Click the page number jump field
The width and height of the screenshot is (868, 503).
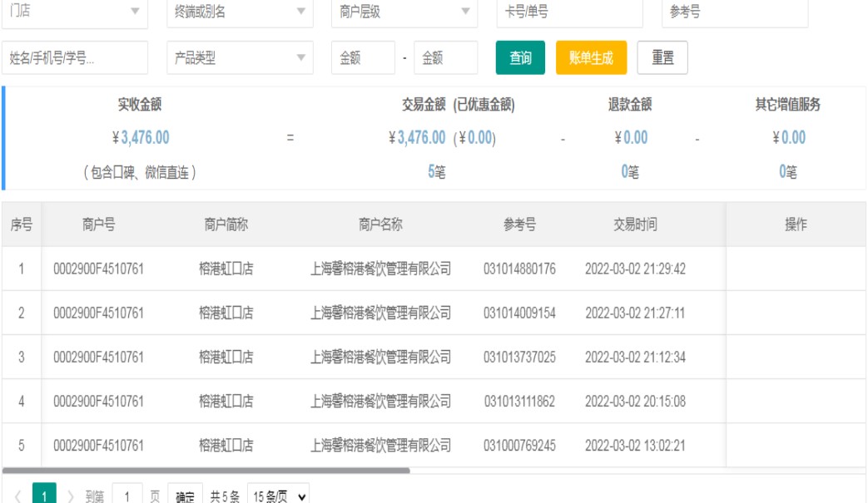(x=127, y=496)
